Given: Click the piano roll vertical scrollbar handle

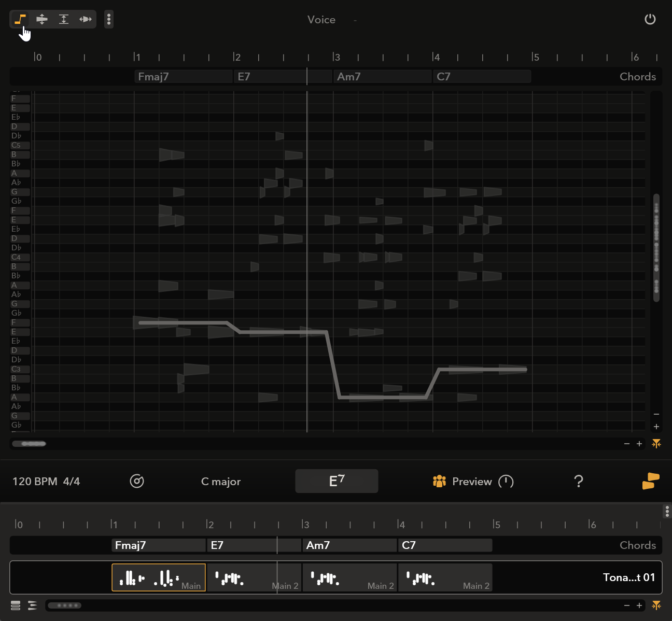Looking at the screenshot, I should (656, 248).
